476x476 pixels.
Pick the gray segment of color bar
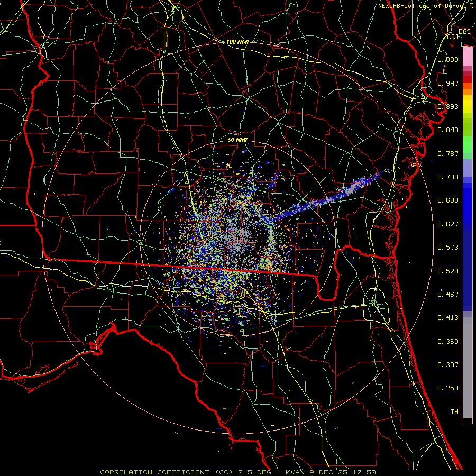pyautogui.click(x=467, y=368)
